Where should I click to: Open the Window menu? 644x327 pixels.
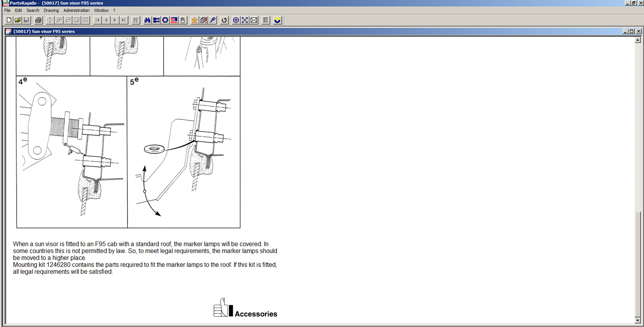coord(101,10)
